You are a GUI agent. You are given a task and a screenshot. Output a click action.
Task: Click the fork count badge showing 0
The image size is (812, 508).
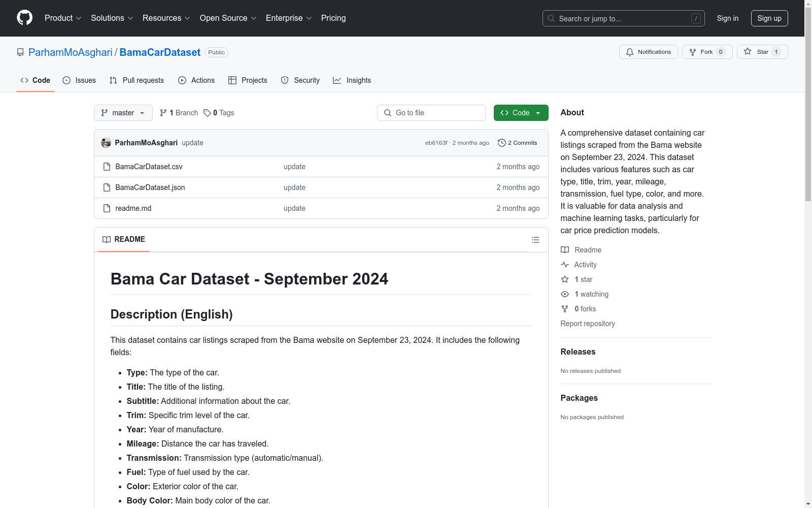pyautogui.click(x=721, y=52)
